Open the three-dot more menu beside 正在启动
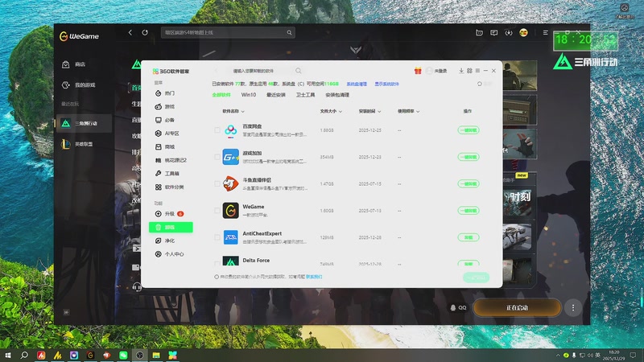Screen dimensions: 644x362 click(x=573, y=307)
